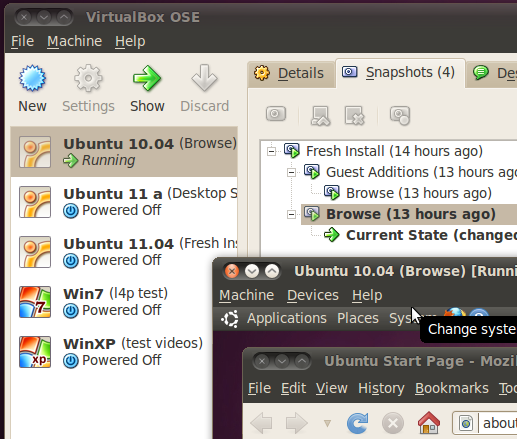Close the VirtualBox OSE window

24,17
